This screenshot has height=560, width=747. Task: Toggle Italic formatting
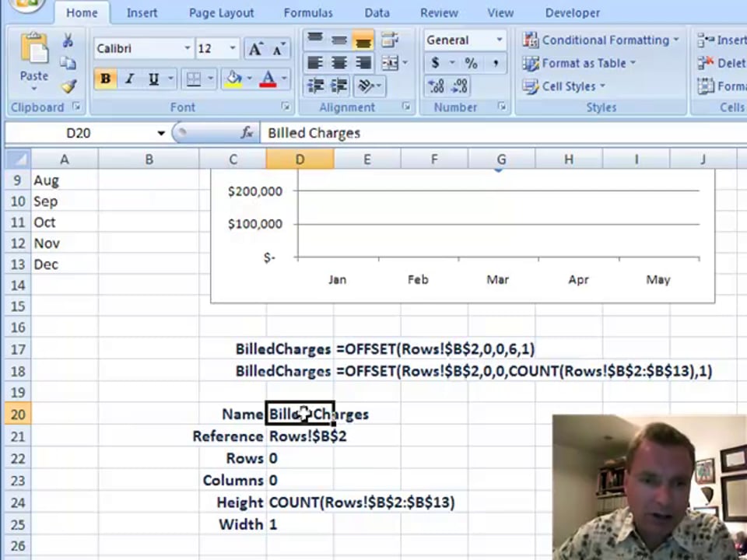129,79
